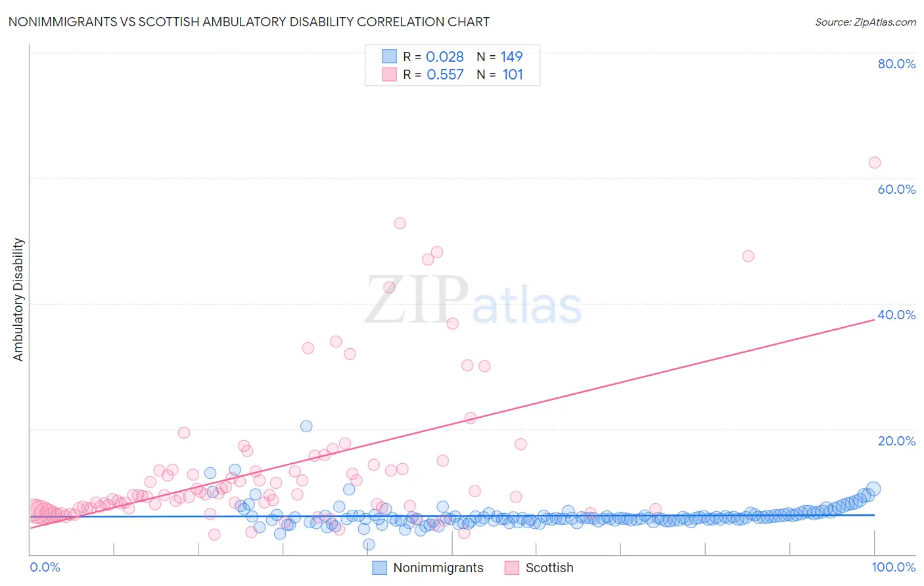Click the 40.0% y-axis label
924x586 pixels.
pos(896,315)
